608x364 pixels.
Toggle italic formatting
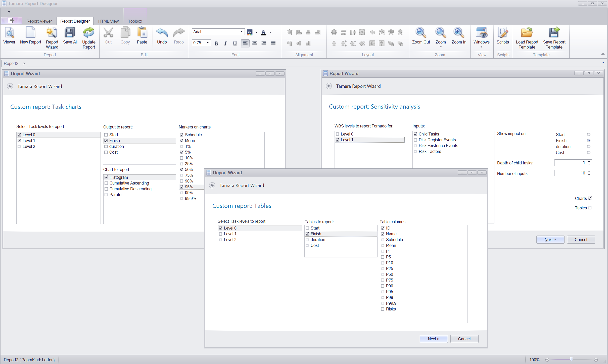225,43
